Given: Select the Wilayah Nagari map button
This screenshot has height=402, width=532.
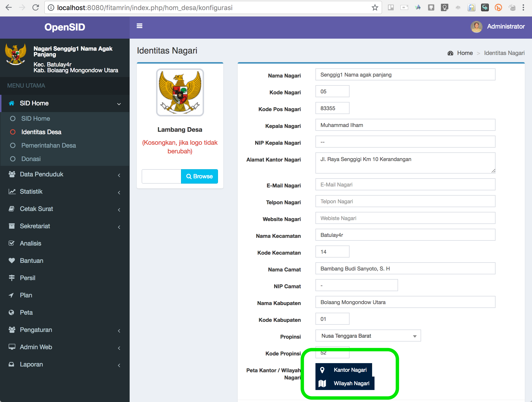Looking at the screenshot, I should point(345,383).
